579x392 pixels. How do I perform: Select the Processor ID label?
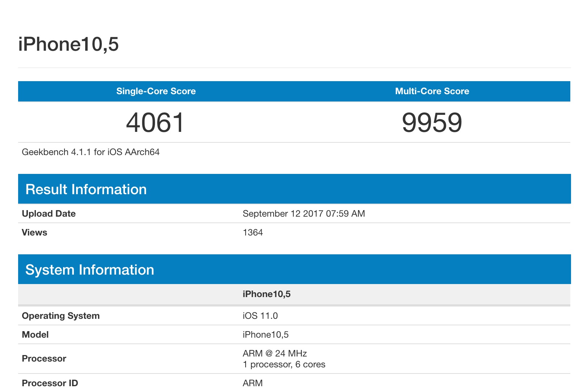50,383
